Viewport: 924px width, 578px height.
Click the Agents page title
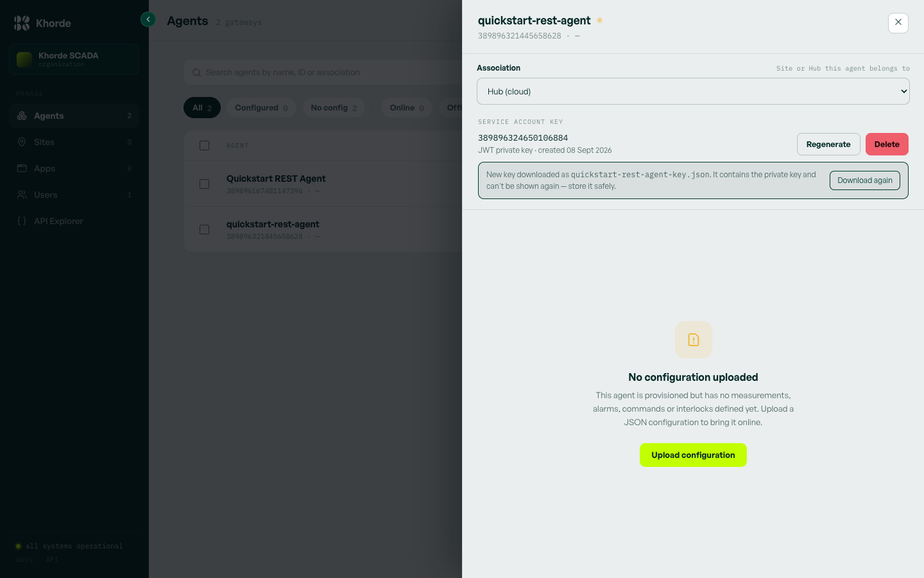click(x=187, y=21)
